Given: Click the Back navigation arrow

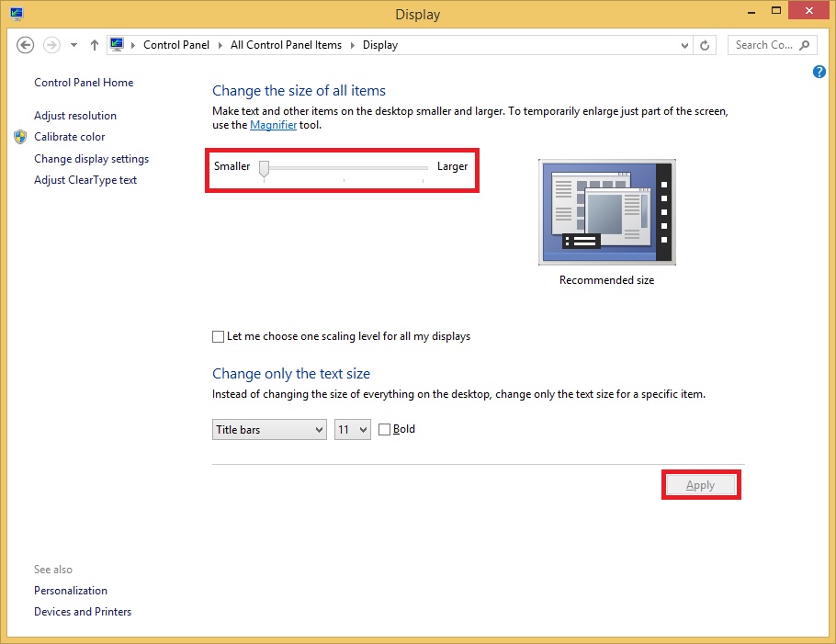Looking at the screenshot, I should pyautogui.click(x=25, y=45).
